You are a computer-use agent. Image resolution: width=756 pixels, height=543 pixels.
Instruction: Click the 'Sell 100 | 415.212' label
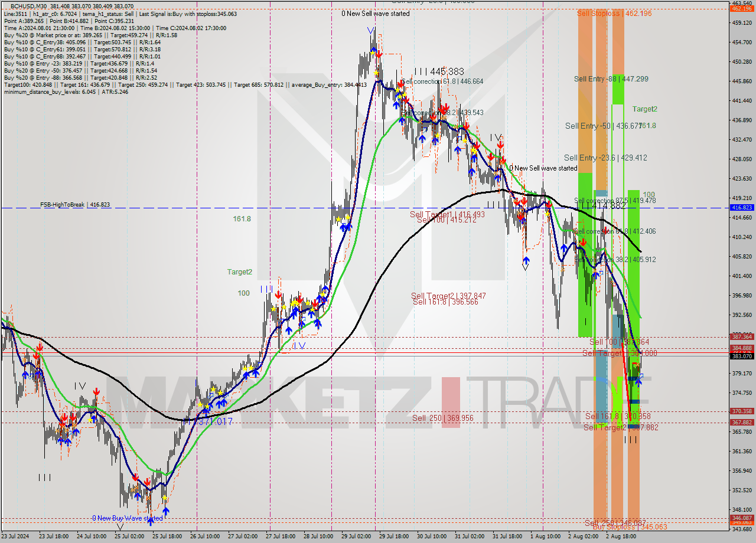pos(448,220)
